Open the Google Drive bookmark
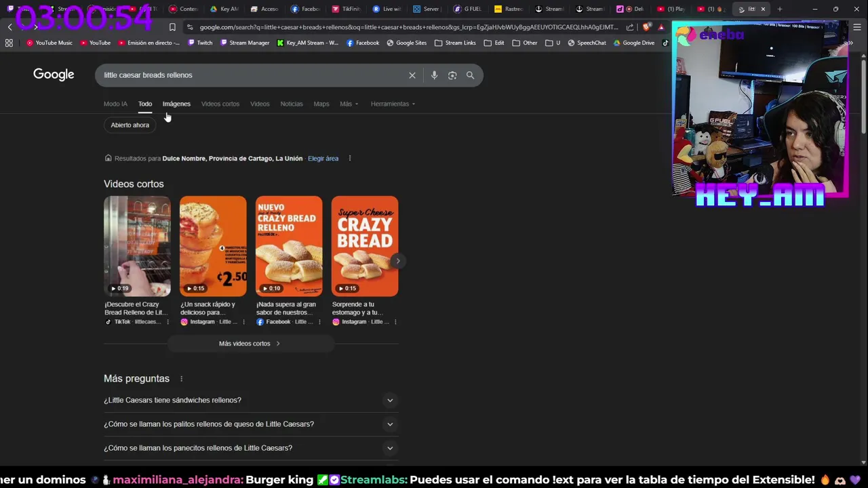The width and height of the screenshot is (868, 488). [634, 43]
